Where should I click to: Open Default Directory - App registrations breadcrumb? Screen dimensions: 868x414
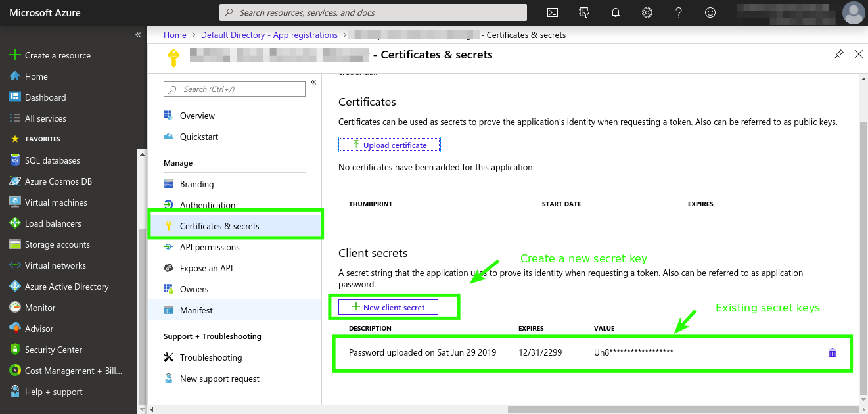(269, 35)
